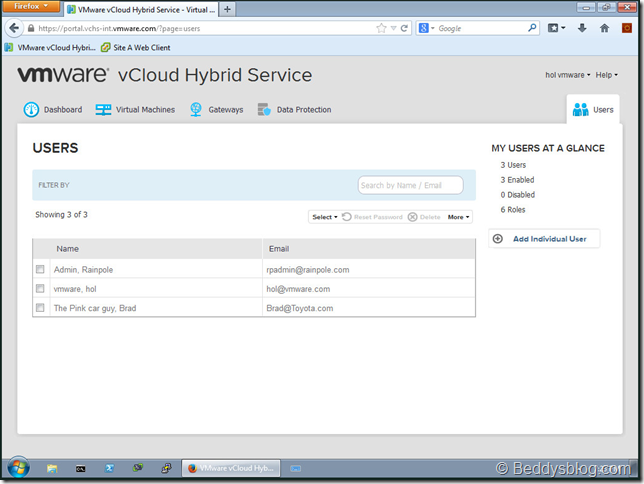Check the box for Admin, Rainpole
The height and width of the screenshot is (484, 644).
tap(40, 270)
